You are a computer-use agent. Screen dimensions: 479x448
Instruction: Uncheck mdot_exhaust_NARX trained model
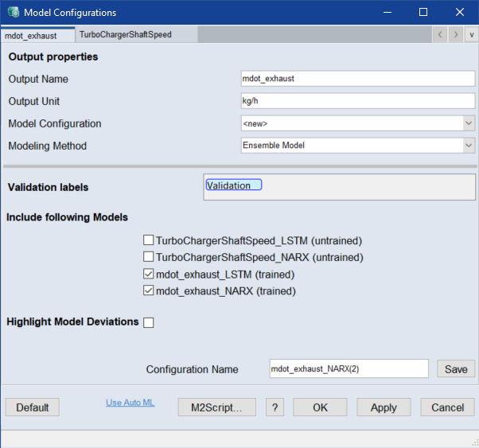[148, 291]
